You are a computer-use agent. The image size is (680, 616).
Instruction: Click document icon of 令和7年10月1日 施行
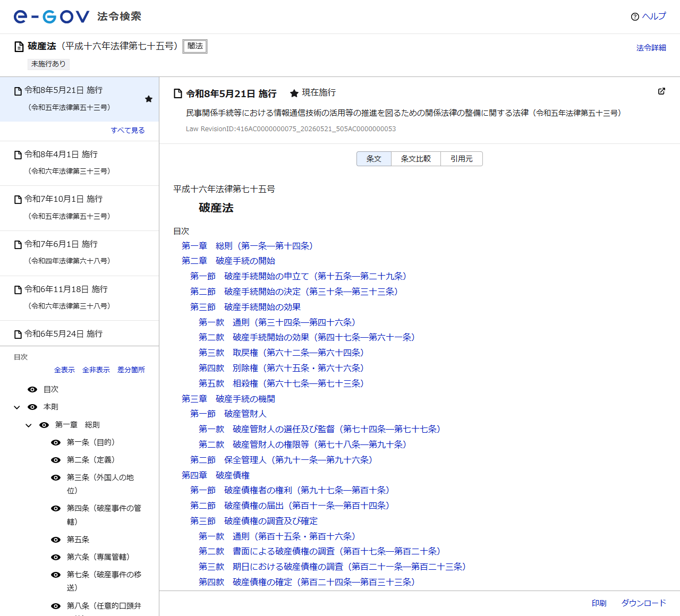pyautogui.click(x=18, y=200)
